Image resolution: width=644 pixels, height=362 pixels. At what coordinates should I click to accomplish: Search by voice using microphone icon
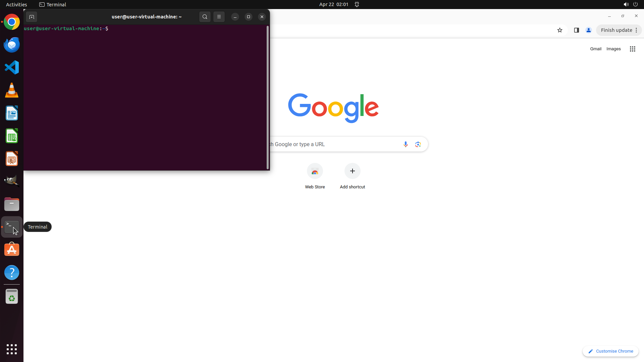[406, 144]
